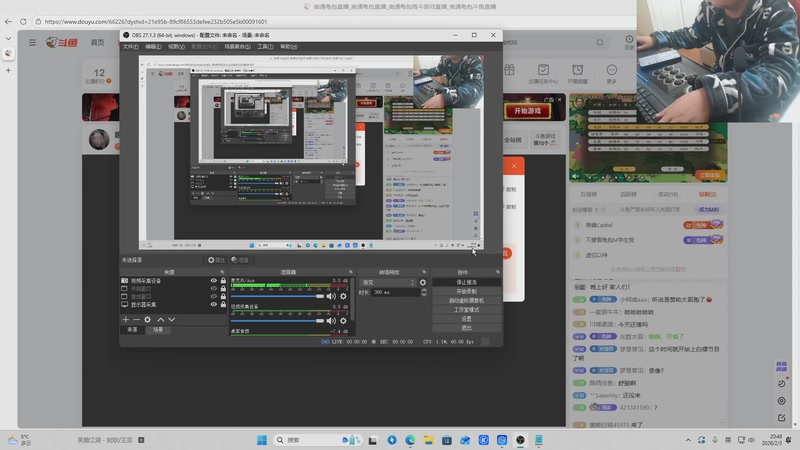Open OBS Studio taskbar icon

point(520,440)
